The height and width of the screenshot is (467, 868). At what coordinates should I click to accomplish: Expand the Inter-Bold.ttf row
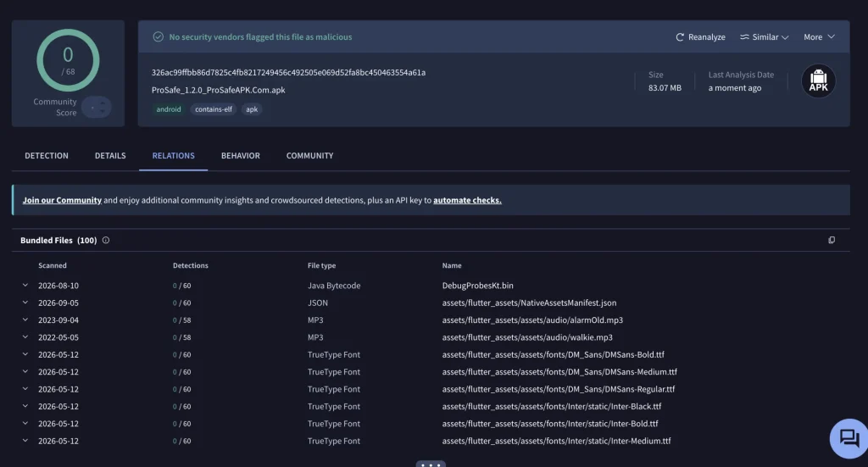click(x=25, y=423)
